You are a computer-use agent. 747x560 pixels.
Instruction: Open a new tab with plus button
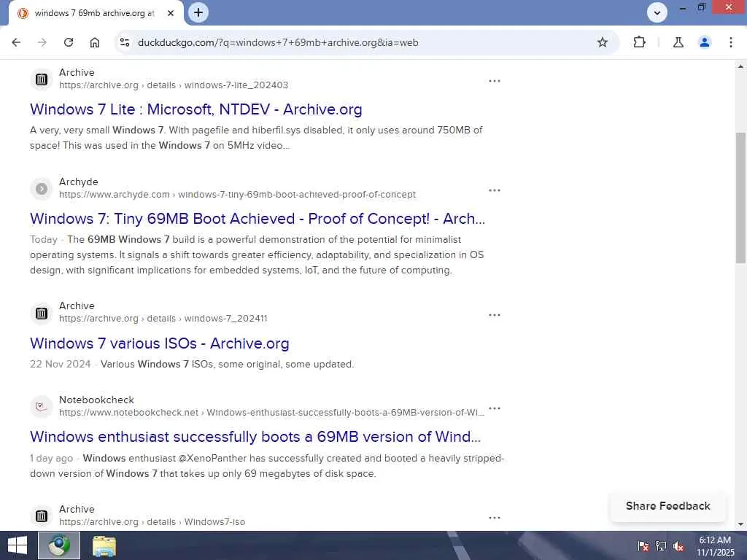198,12
